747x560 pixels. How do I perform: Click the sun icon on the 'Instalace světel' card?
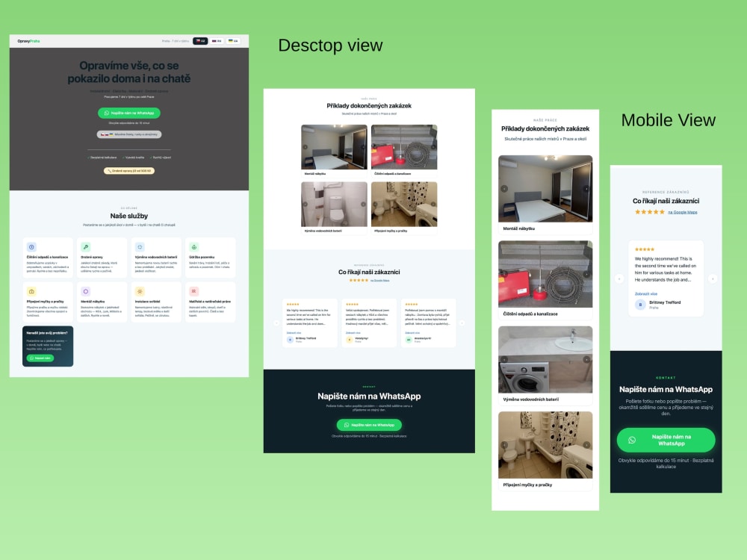[x=140, y=291]
